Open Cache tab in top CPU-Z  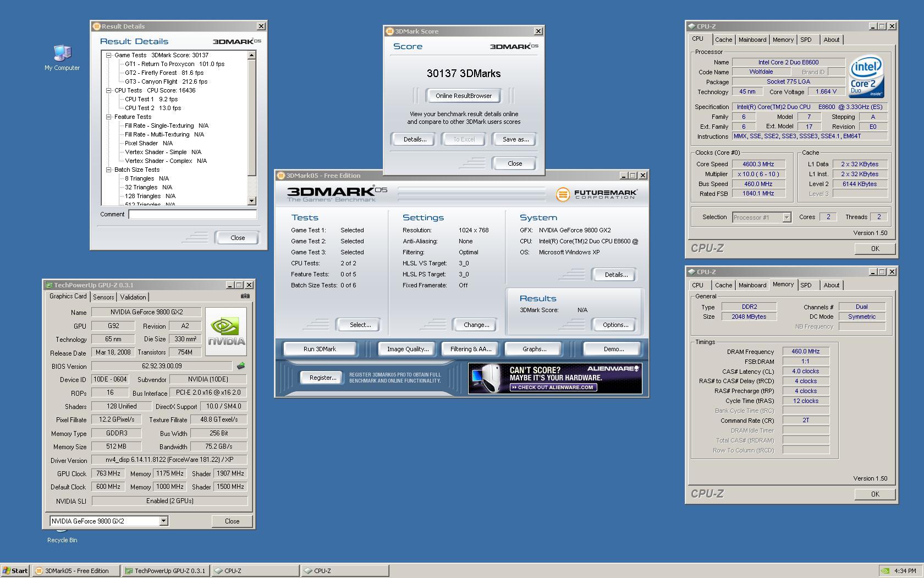click(x=723, y=40)
